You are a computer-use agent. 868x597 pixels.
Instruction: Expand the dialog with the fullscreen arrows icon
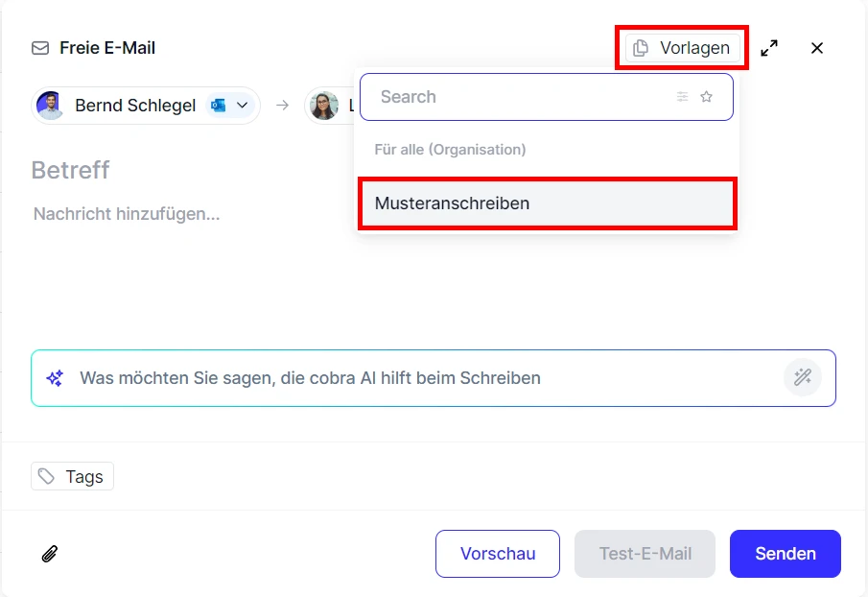pos(769,47)
